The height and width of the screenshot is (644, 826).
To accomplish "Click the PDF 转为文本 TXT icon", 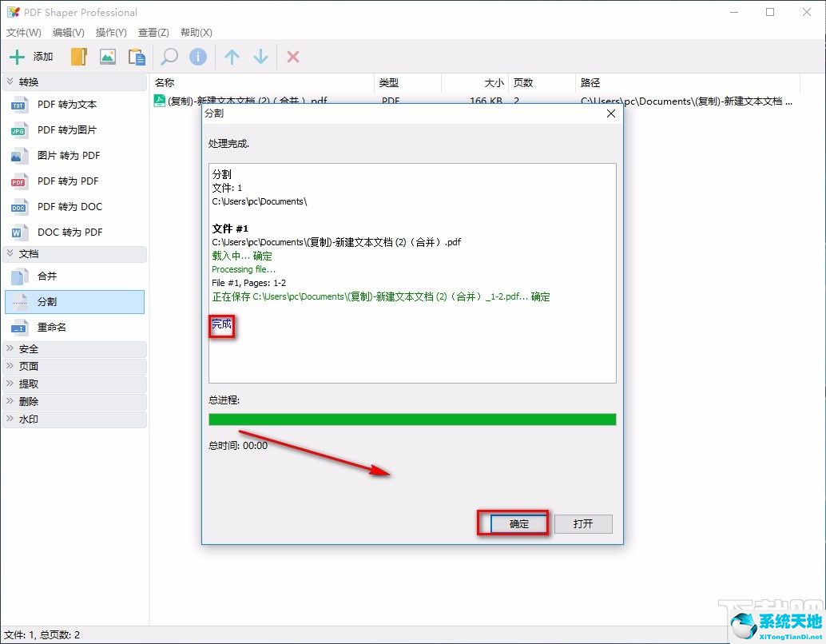I will pos(19,105).
